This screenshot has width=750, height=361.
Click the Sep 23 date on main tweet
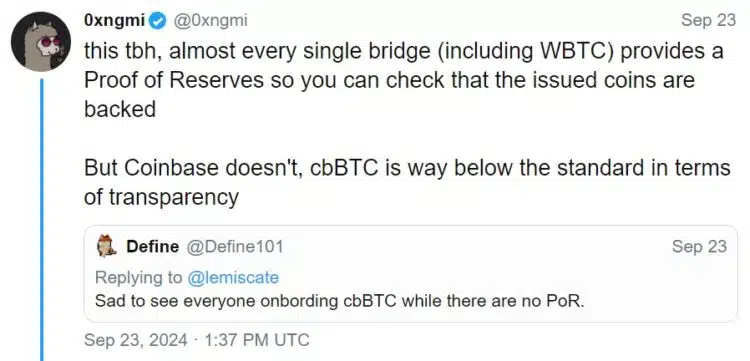pyautogui.click(x=708, y=21)
